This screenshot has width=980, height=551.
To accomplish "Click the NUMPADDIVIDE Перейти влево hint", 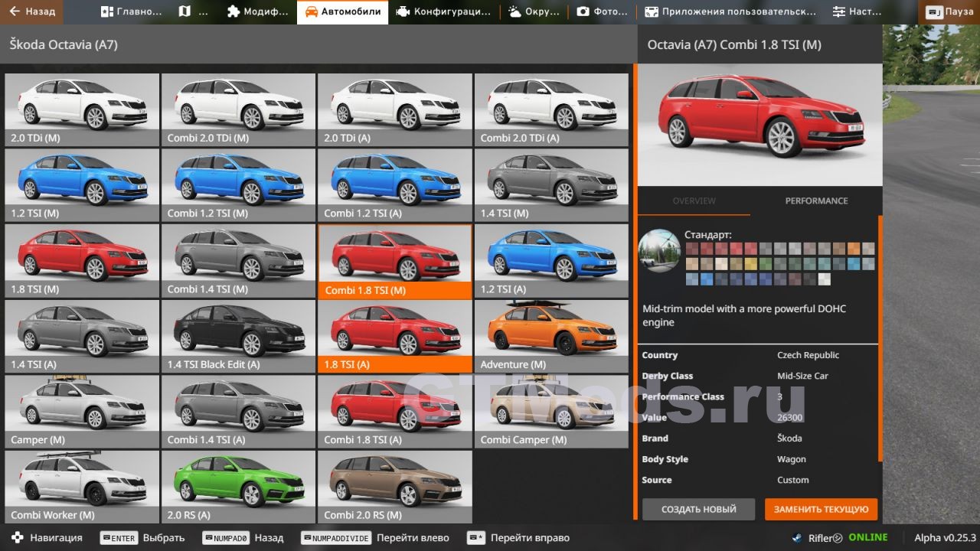I will click(x=375, y=538).
